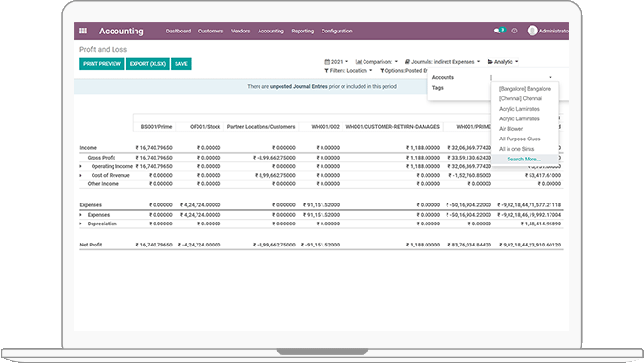The image size is (644, 363).
Task: Open the apps grid menu icon
Action: click(83, 31)
